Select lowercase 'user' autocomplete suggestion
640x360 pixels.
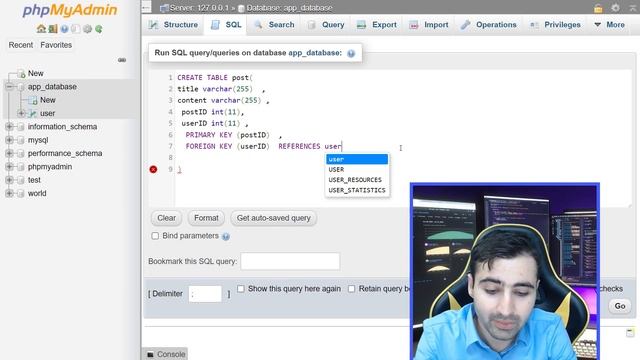(x=357, y=159)
